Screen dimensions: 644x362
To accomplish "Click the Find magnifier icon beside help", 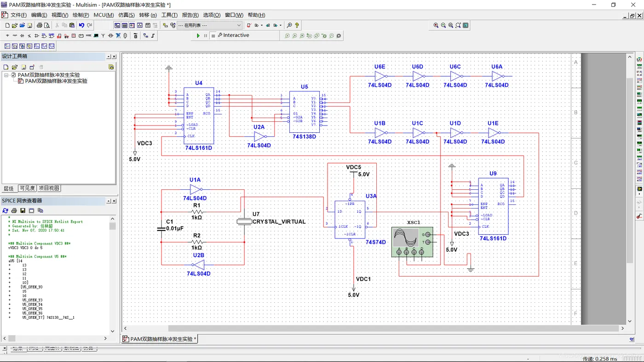I will (x=289, y=25).
